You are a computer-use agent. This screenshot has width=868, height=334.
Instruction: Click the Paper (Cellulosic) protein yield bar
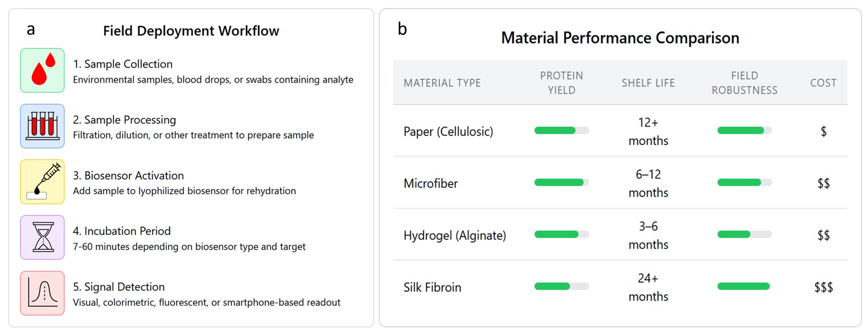click(561, 131)
